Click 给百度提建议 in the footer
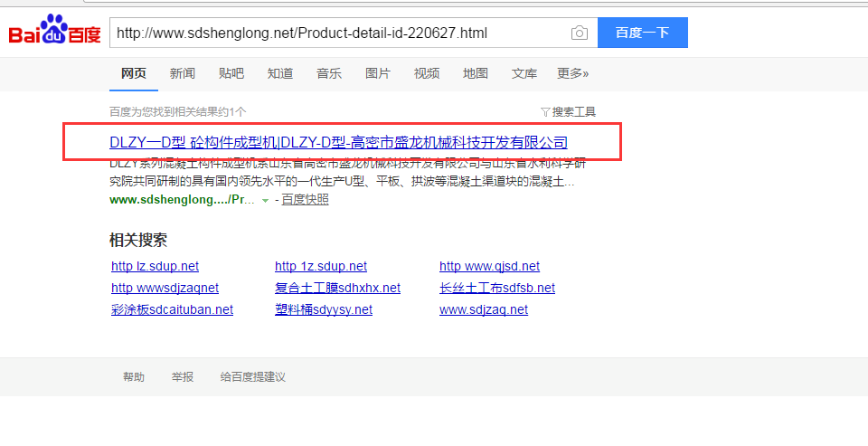The width and height of the screenshot is (868, 446). (x=252, y=377)
